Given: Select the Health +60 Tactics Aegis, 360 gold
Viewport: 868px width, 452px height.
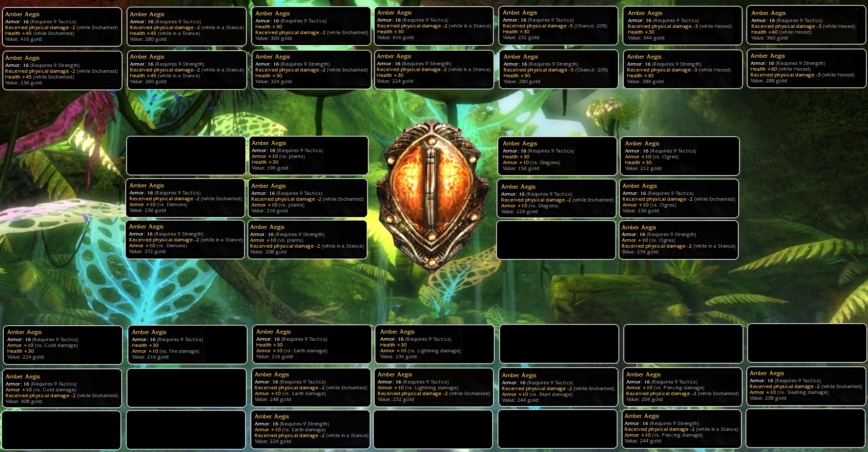Looking at the screenshot, I should (806, 25).
